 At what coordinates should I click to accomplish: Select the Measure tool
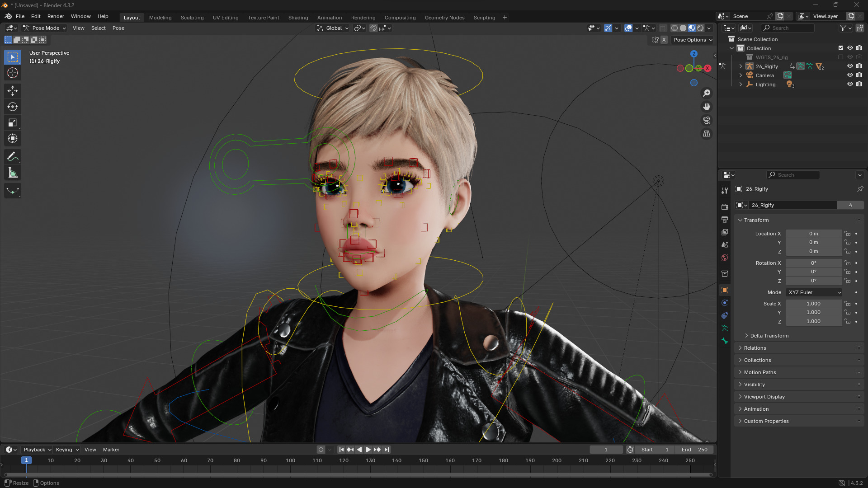pyautogui.click(x=13, y=173)
